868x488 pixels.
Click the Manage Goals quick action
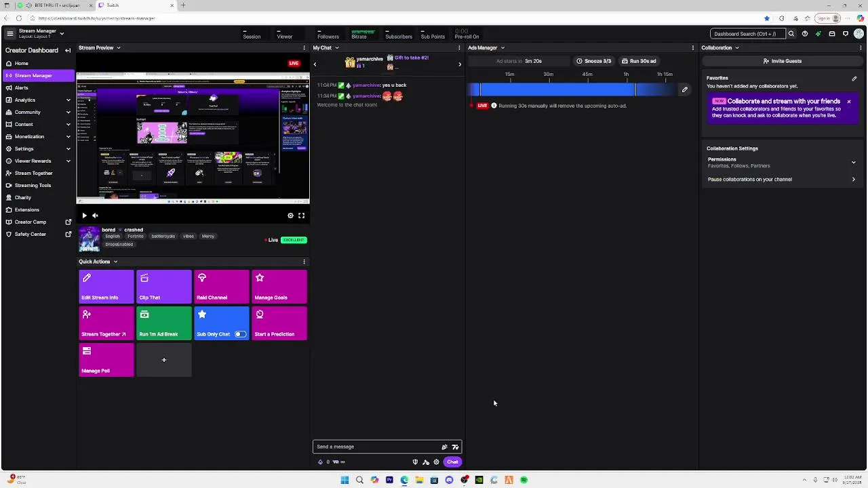tap(279, 287)
